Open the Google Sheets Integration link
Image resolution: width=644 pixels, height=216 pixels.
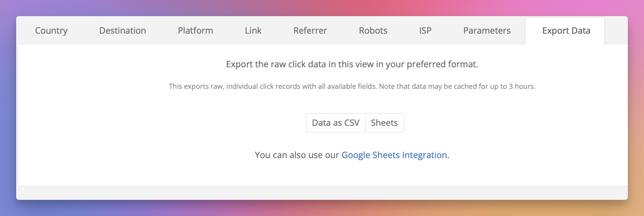tap(394, 155)
